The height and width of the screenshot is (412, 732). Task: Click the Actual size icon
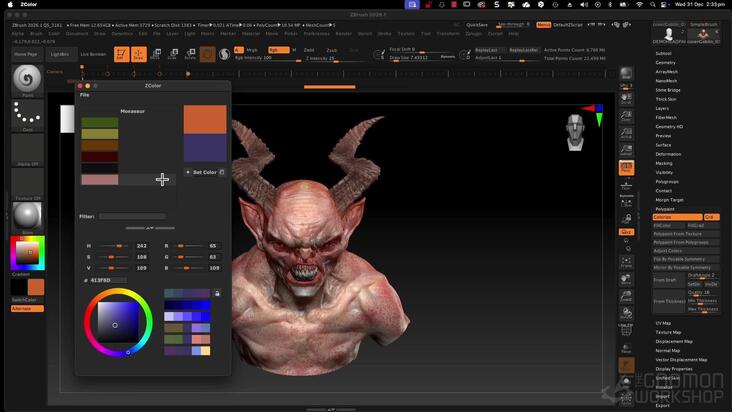626,133
